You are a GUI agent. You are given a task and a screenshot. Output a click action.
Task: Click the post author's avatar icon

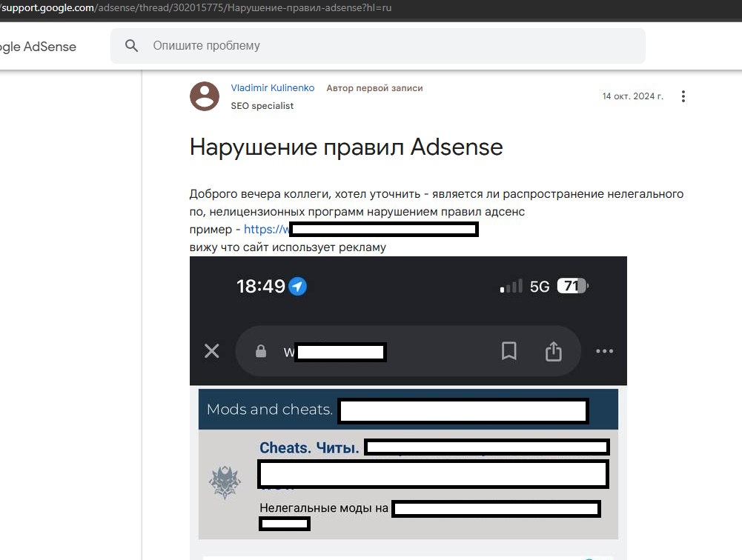click(205, 96)
